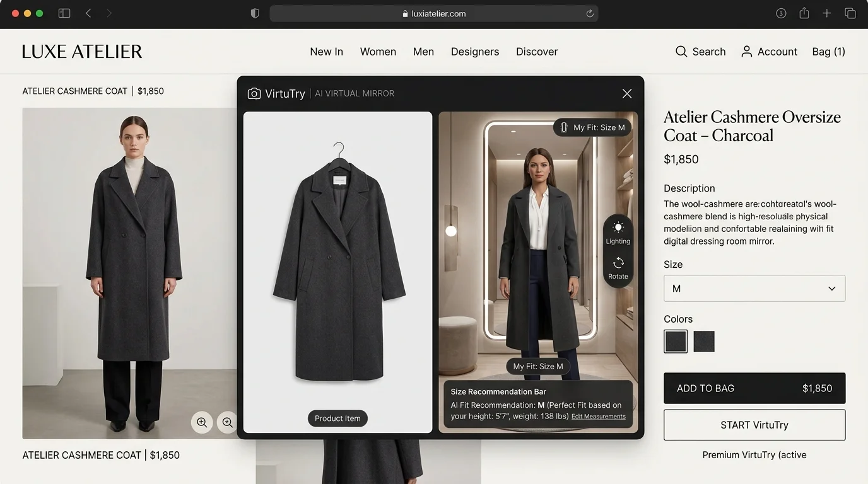868x484 pixels.
Task: Open the Edit Measurements link
Action: 599,417
